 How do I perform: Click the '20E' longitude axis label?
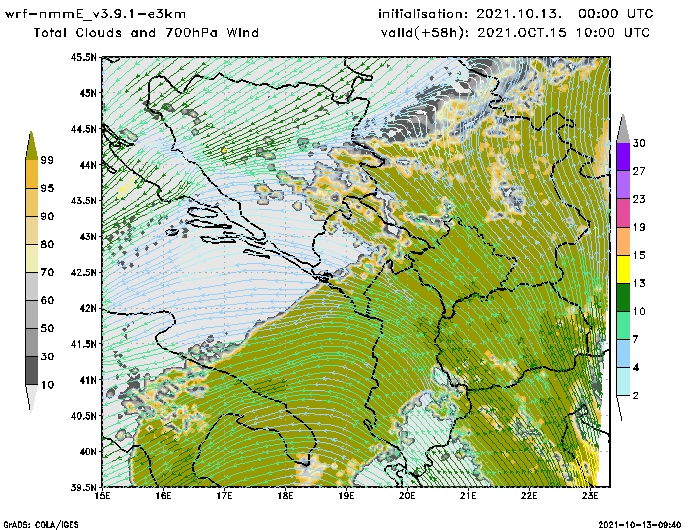coord(407,496)
